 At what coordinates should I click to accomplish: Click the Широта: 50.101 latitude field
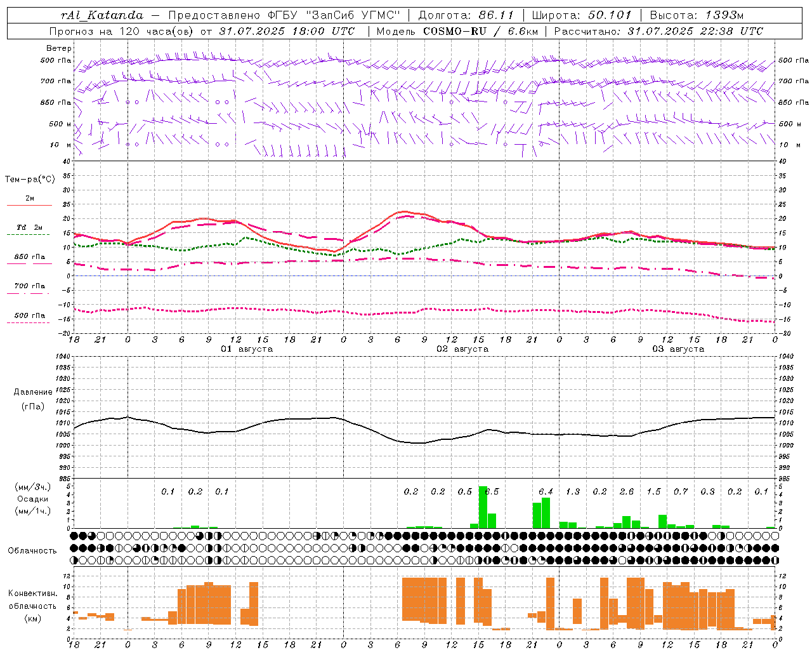(582, 15)
